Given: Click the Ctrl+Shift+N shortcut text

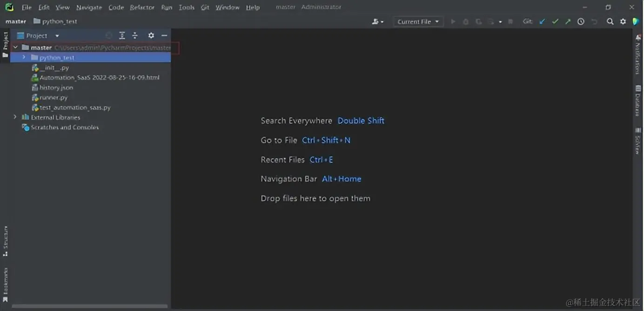Looking at the screenshot, I should pos(326,140).
